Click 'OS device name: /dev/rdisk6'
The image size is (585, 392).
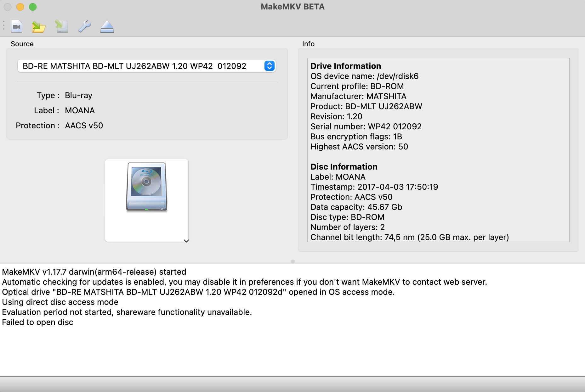[364, 76]
